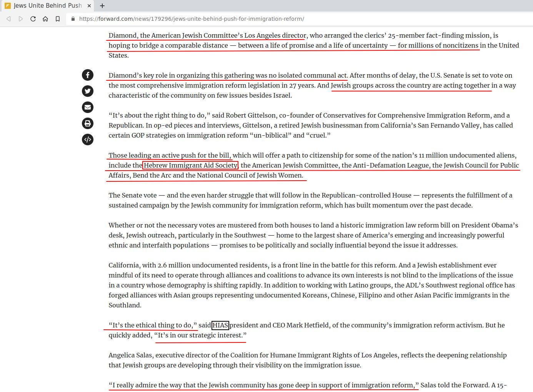Click the text "Hebrew Immigrant Aid Society"
The width and height of the screenshot is (533, 392).
190,165
